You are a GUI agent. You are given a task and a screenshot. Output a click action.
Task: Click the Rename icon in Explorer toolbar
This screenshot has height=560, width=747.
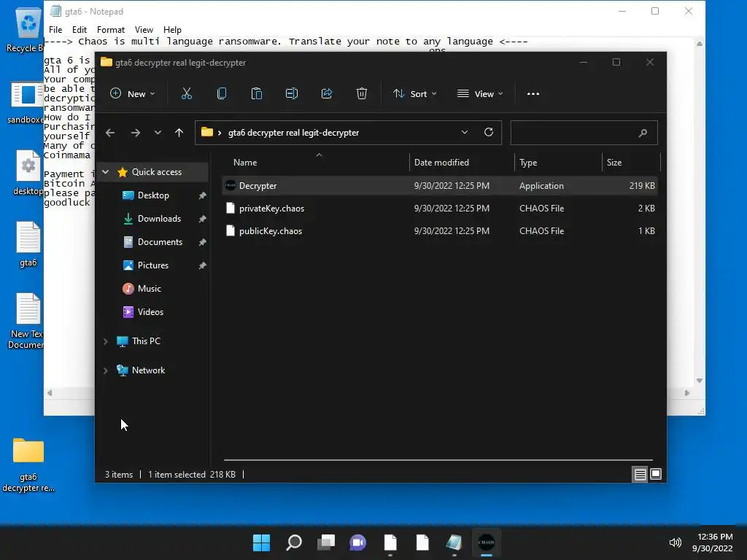(292, 94)
